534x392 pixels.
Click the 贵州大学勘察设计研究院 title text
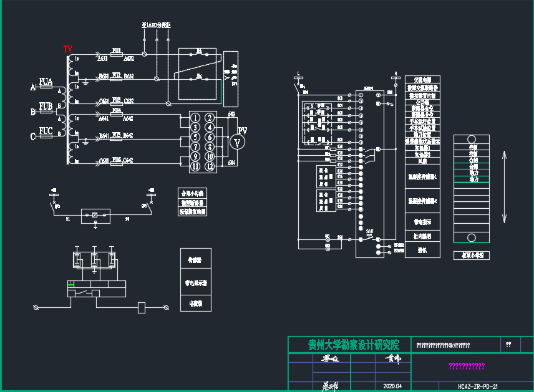(354, 345)
